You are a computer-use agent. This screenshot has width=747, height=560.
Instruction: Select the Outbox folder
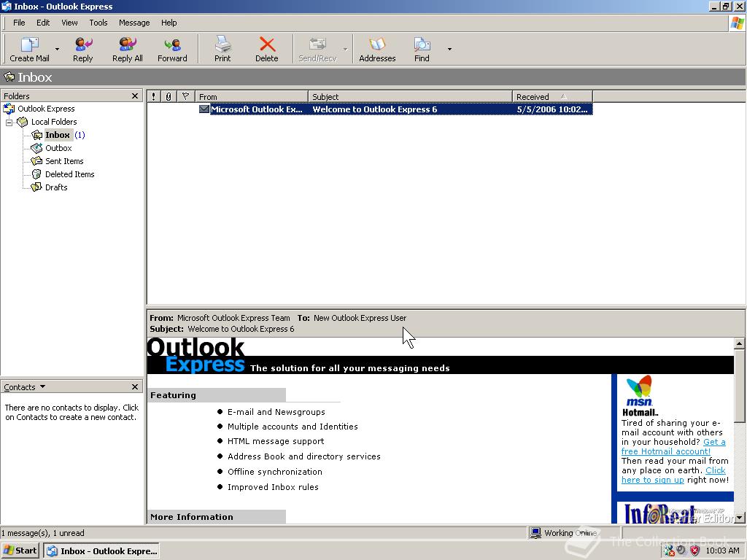pyautogui.click(x=58, y=148)
